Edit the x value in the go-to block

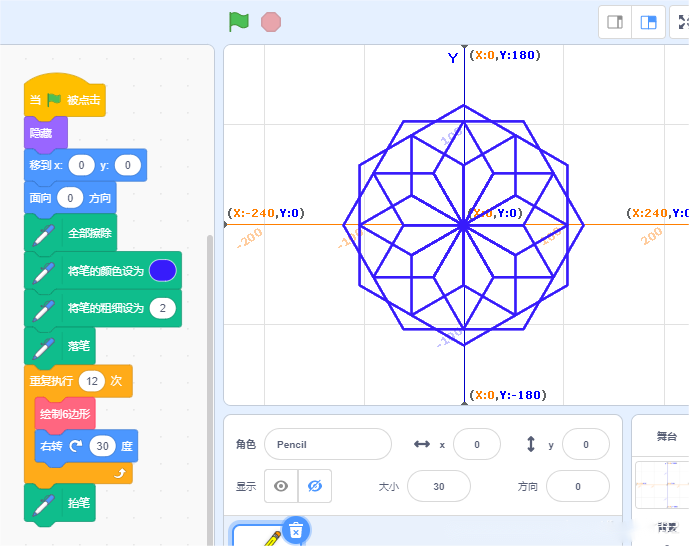click(81, 165)
